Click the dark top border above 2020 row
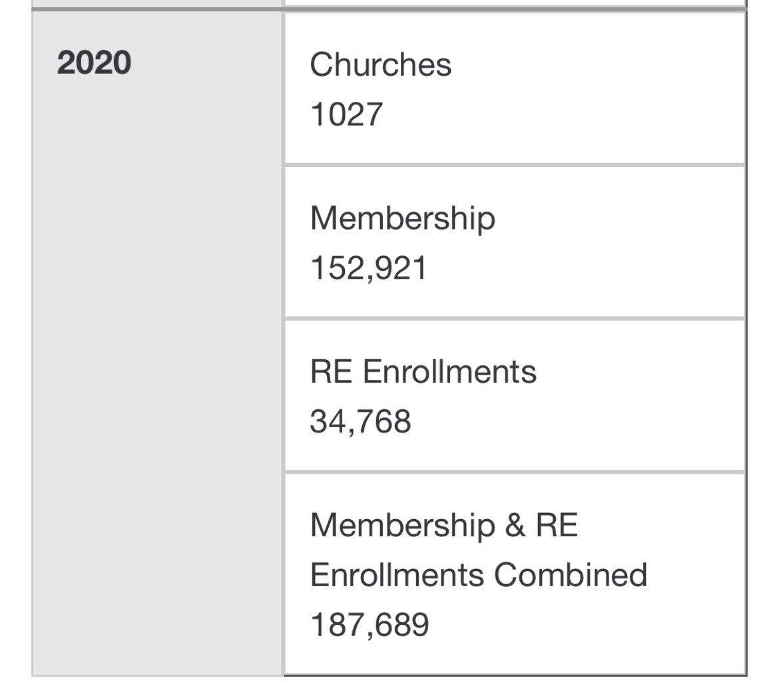 [x=389, y=9]
